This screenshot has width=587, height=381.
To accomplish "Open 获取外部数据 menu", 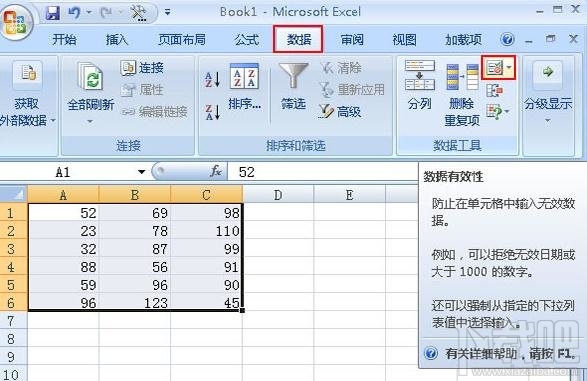I will click(x=28, y=95).
